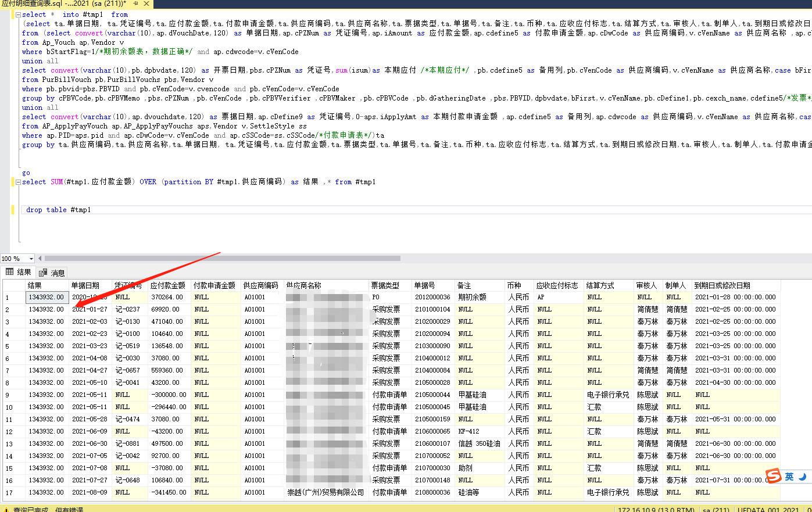Image resolution: width=812 pixels, height=512 pixels.
Task: Switch to the 消息 messages tab
Action: [x=52, y=273]
